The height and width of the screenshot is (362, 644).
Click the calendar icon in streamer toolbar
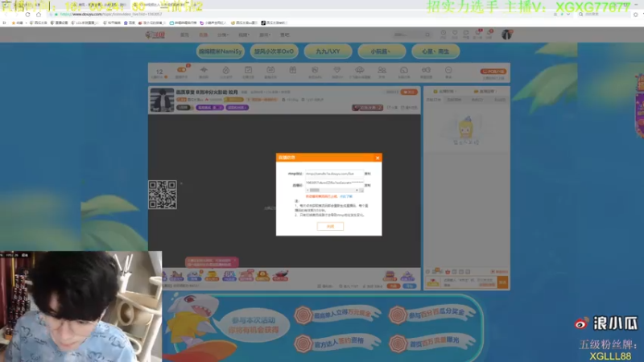(x=270, y=70)
